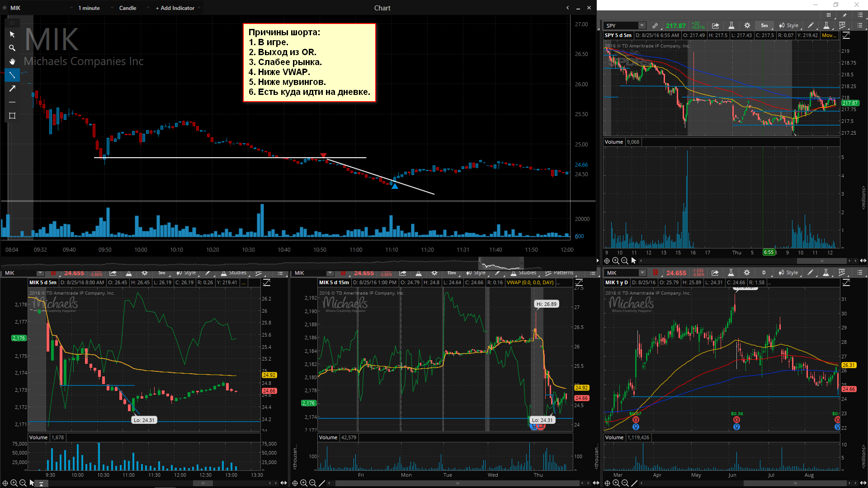The image size is (868, 488).
Task: Select the hand pan tool
Action: (x=12, y=61)
